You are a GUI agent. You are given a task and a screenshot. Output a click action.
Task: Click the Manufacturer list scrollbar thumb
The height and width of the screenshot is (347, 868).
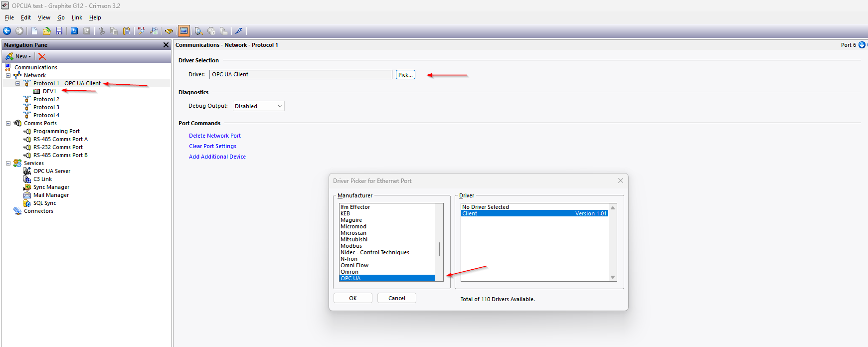point(439,249)
